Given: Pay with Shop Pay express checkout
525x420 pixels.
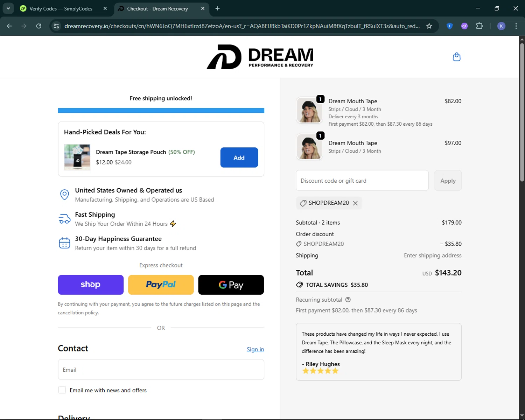Looking at the screenshot, I should pos(91,285).
